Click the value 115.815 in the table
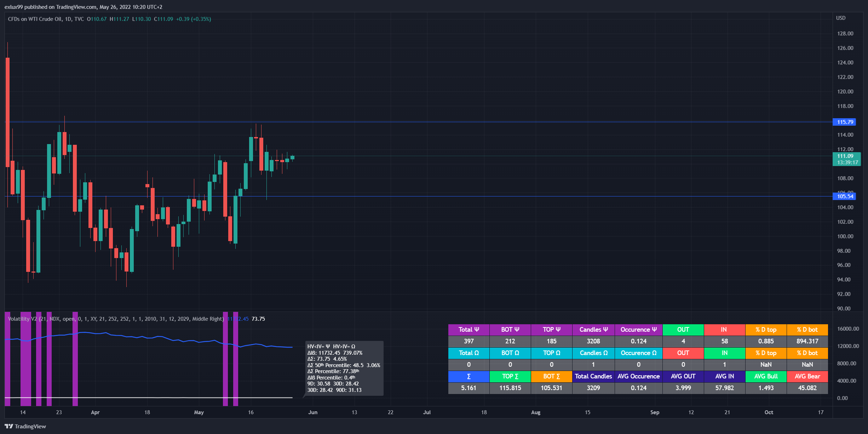Screen dimensions: 868x434 click(x=510, y=388)
